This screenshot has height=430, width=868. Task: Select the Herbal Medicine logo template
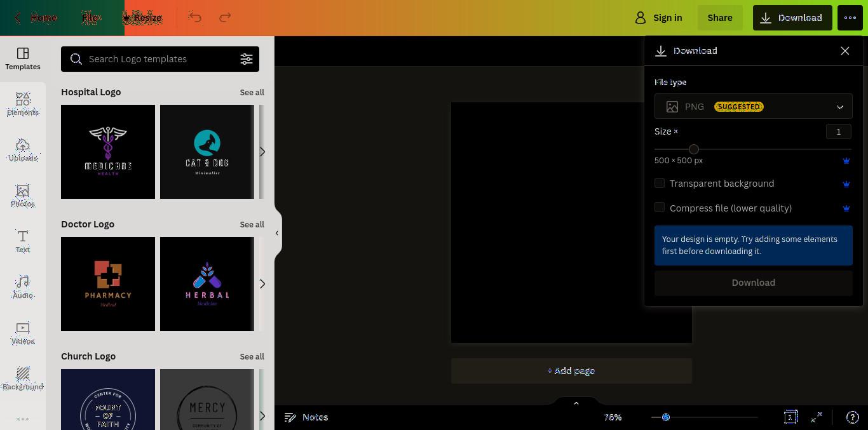(x=207, y=284)
